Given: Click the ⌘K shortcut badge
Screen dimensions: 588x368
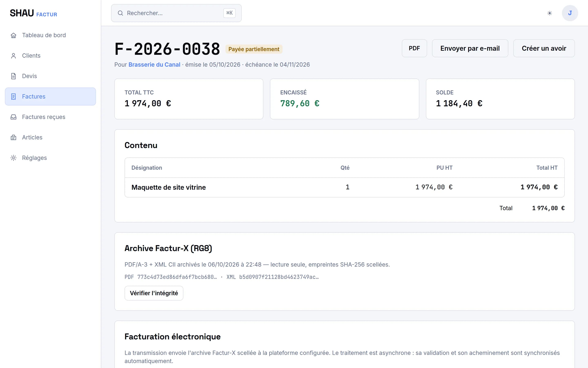Looking at the screenshot, I should [x=229, y=13].
